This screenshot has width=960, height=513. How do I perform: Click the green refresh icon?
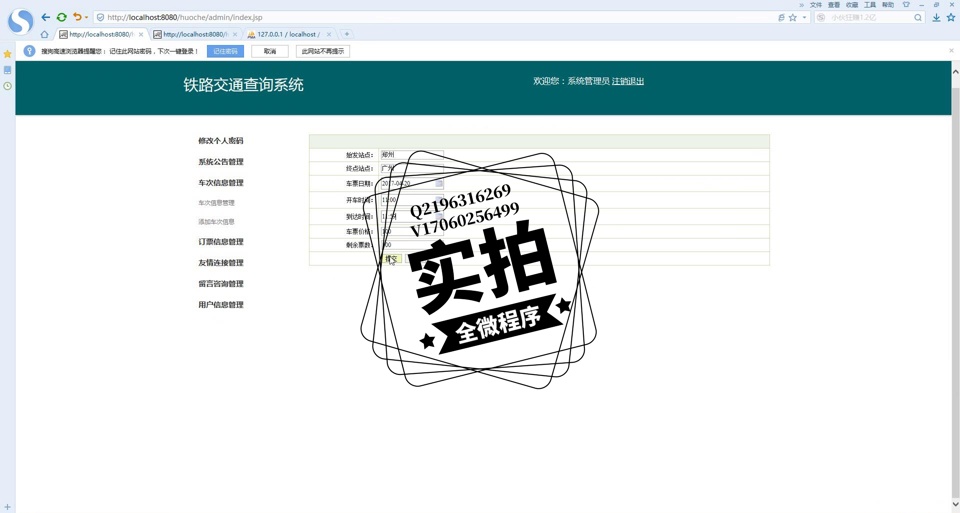coord(62,17)
